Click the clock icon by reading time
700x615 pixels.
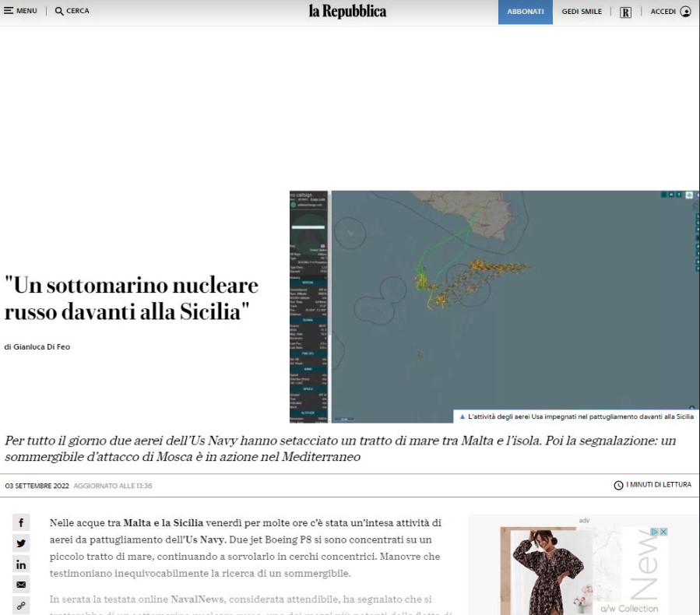618,485
